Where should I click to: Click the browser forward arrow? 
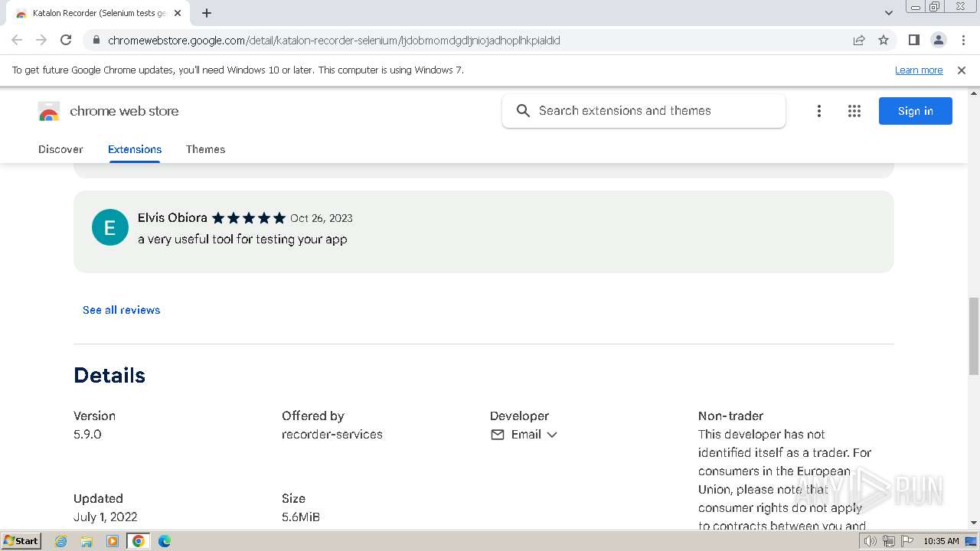(41, 40)
